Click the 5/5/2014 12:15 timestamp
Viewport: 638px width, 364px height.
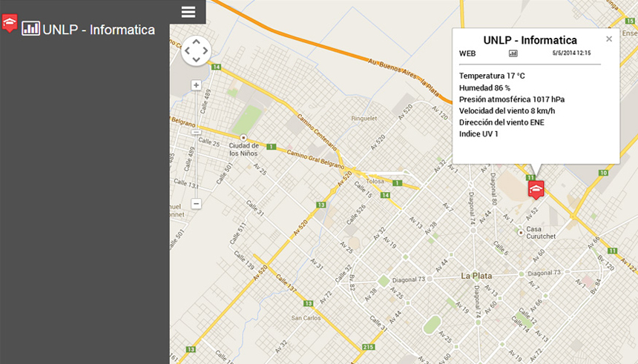[571, 53]
